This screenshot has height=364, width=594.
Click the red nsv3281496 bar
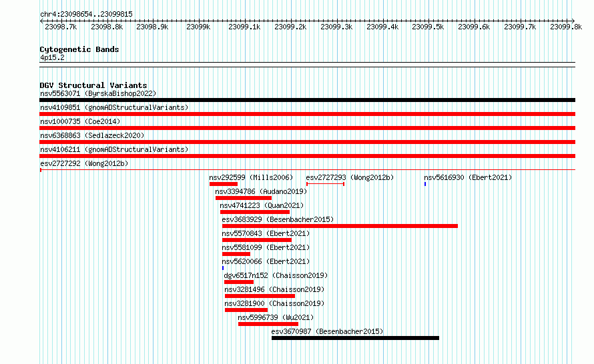coord(260,296)
